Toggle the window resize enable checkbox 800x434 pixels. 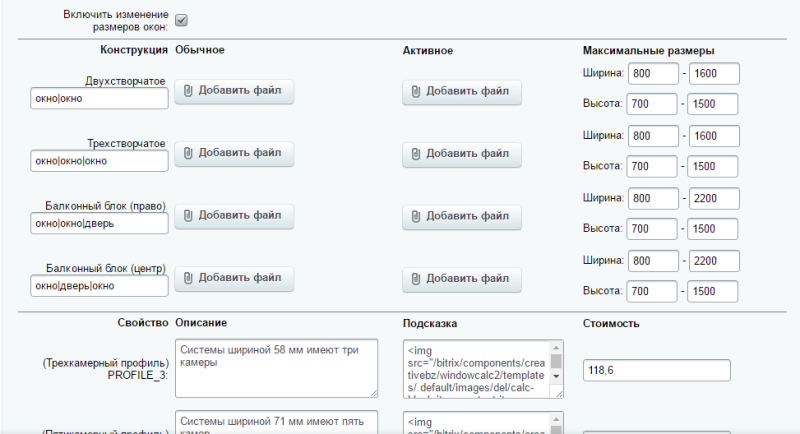point(181,20)
